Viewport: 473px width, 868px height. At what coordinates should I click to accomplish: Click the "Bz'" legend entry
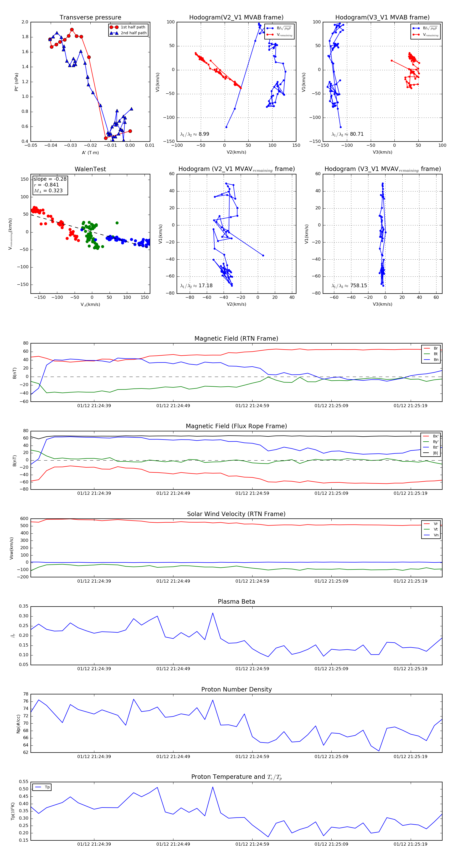tap(431, 447)
